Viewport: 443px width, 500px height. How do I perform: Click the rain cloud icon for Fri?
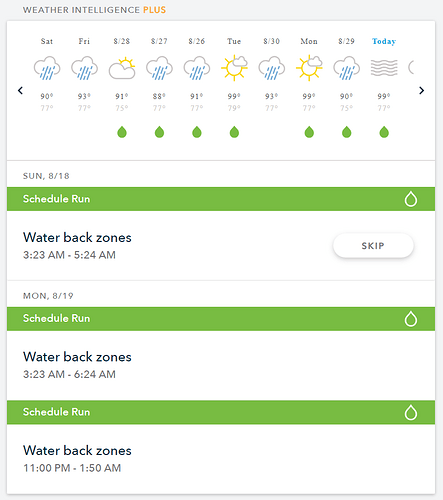point(84,68)
